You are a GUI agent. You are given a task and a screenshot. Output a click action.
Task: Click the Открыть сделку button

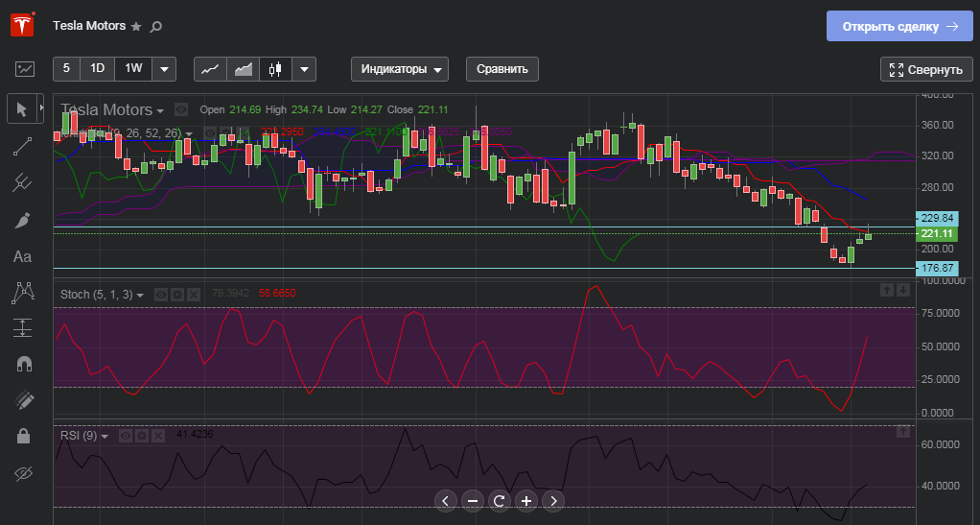pos(899,27)
